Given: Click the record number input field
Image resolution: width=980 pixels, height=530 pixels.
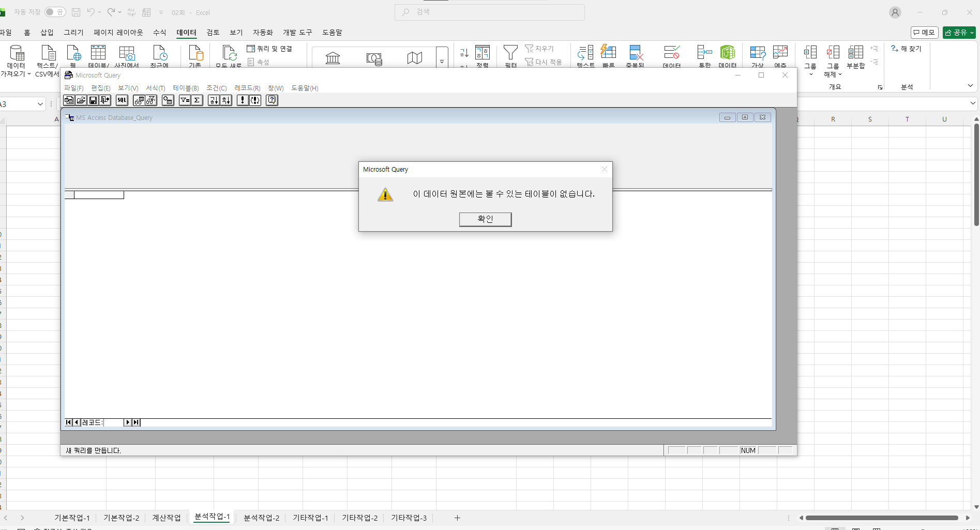Looking at the screenshot, I should click(113, 422).
